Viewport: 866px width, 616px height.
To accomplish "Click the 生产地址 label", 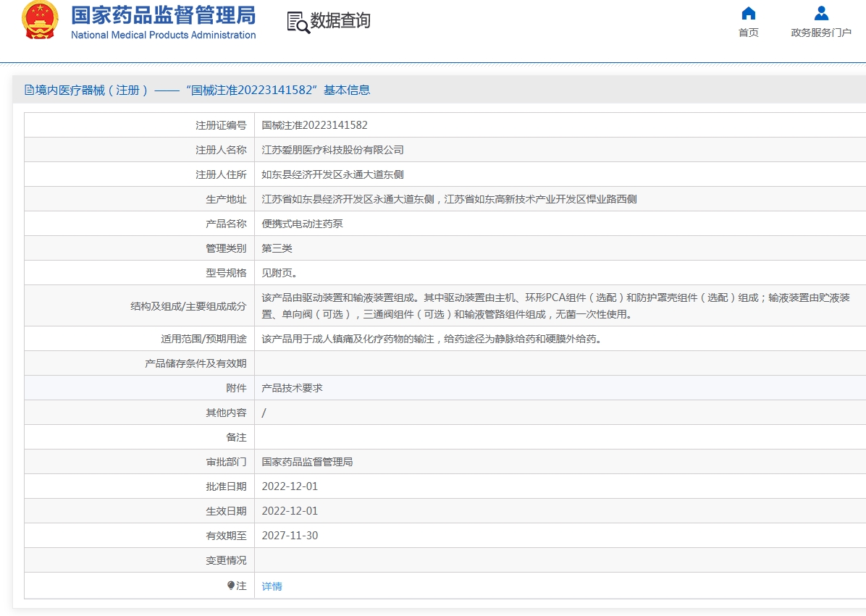I will click(226, 199).
